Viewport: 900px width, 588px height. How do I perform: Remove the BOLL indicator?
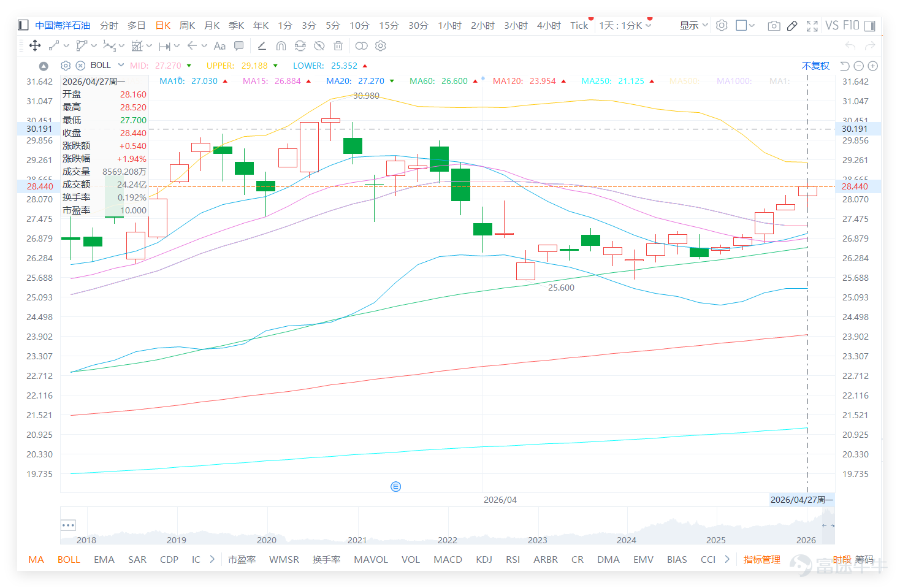(80, 66)
